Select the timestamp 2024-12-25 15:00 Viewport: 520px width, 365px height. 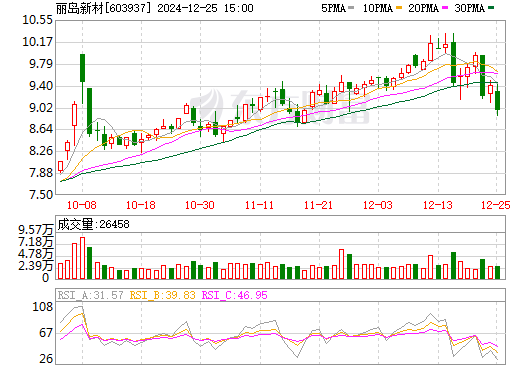[205, 8]
